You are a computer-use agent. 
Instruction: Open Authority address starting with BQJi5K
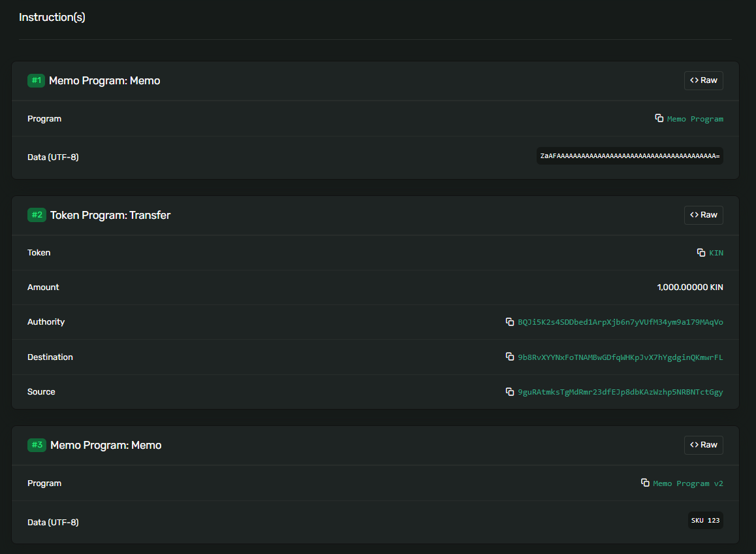point(620,322)
